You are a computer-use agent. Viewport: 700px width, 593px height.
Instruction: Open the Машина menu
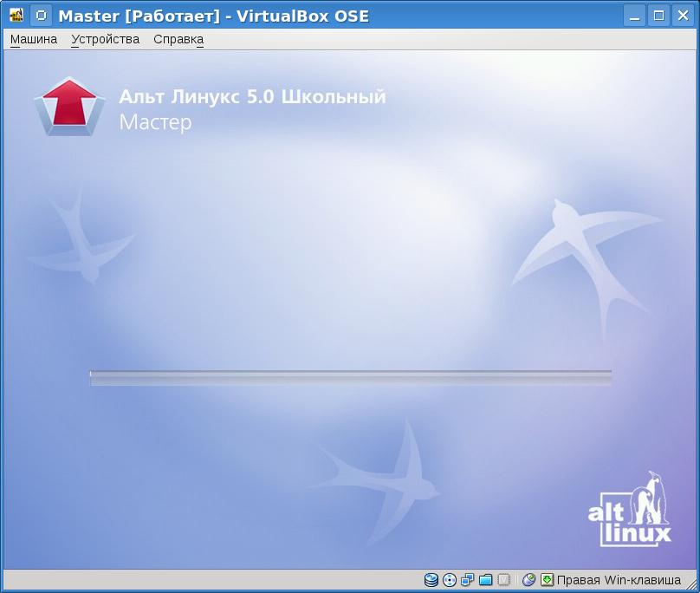[x=34, y=39]
